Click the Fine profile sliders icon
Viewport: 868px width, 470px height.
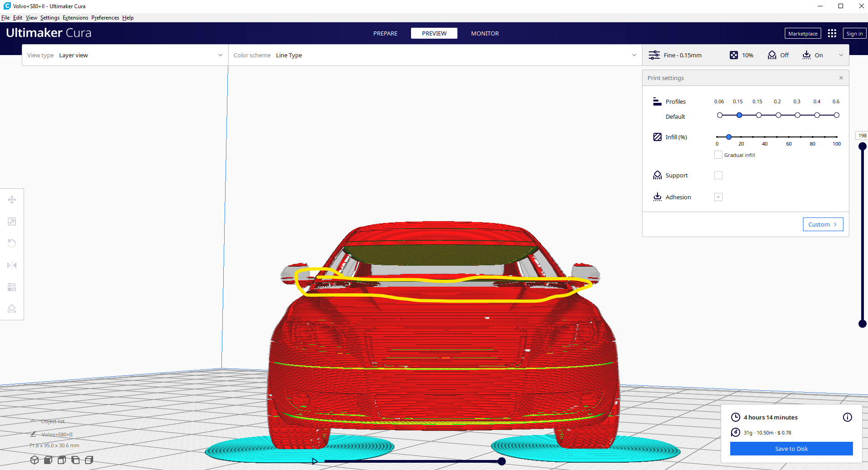[x=654, y=55]
